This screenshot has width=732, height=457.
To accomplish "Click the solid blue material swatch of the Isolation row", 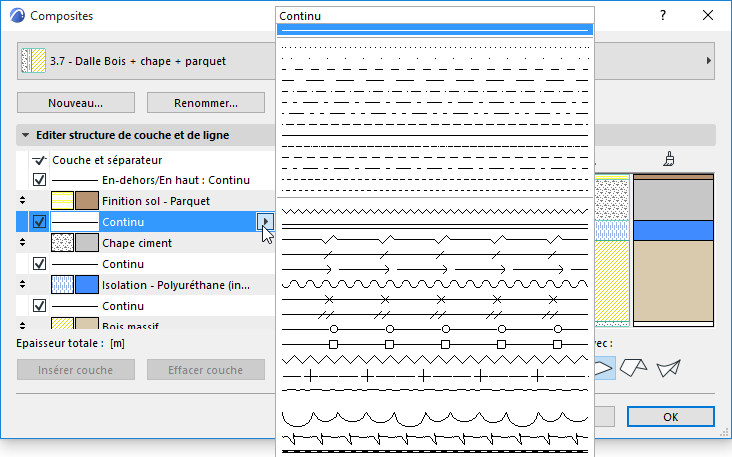I will 87,285.
